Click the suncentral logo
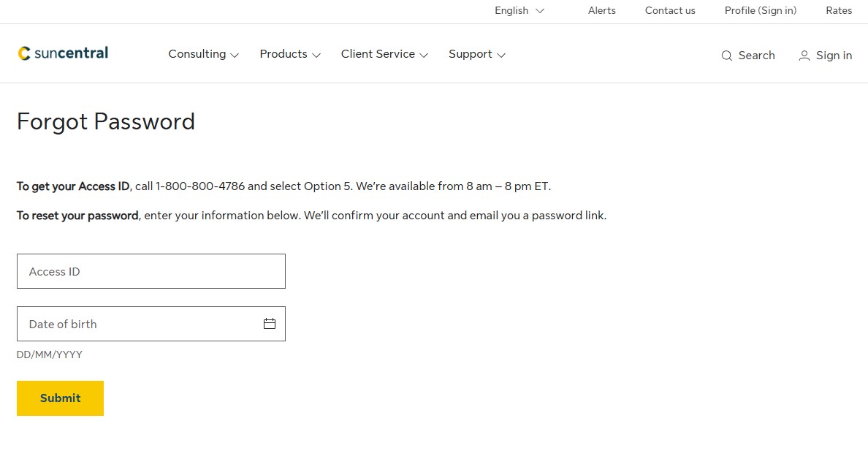This screenshot has width=868, height=470. (63, 53)
